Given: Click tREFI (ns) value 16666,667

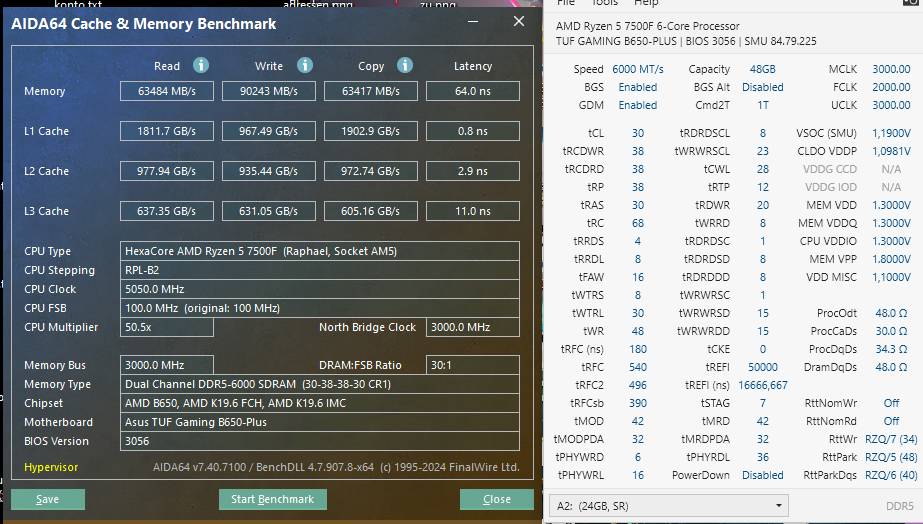Looking at the screenshot, I should (x=762, y=386).
